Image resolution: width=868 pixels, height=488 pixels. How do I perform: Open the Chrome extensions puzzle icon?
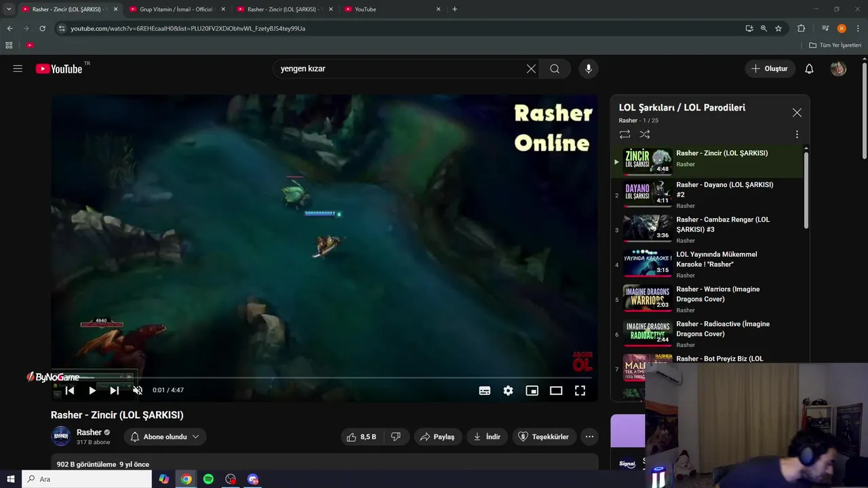click(x=801, y=28)
